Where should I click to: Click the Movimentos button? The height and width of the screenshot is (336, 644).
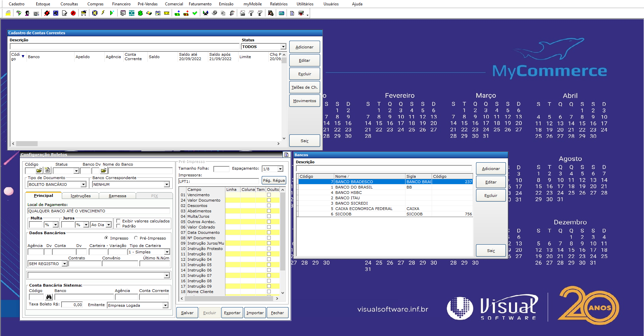click(x=304, y=101)
